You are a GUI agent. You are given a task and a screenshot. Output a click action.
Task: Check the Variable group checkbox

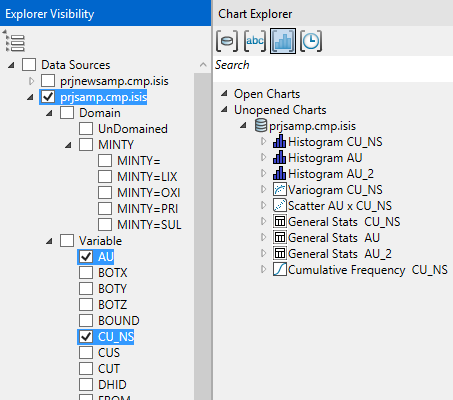pos(67,241)
